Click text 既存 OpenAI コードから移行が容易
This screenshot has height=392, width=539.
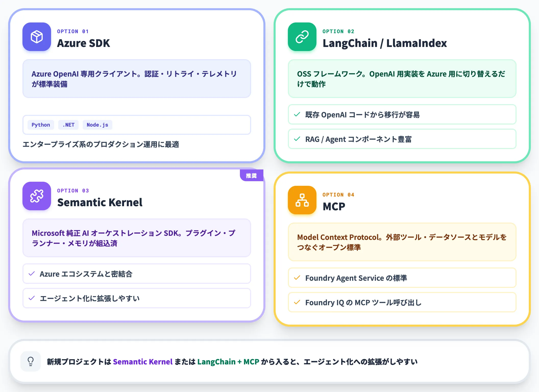362,115
